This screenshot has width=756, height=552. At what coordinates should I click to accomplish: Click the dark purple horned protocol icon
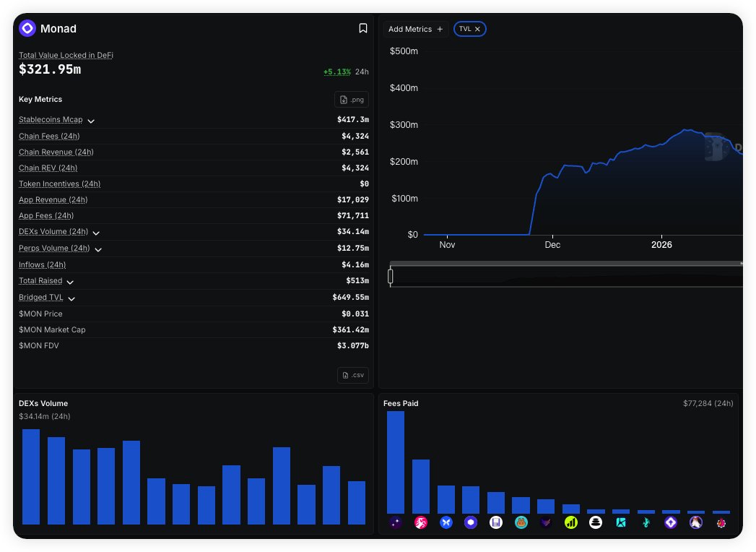pyautogui.click(x=546, y=522)
